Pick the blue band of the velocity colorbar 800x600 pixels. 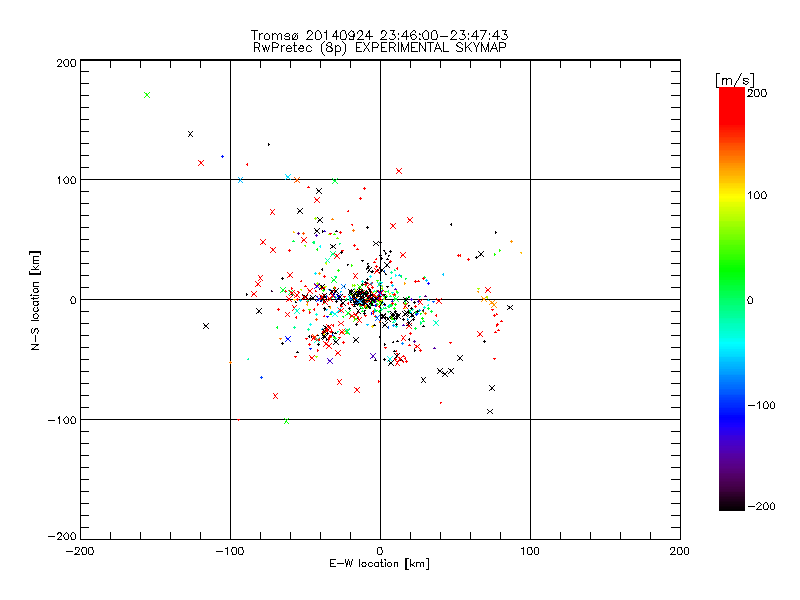tap(732, 416)
